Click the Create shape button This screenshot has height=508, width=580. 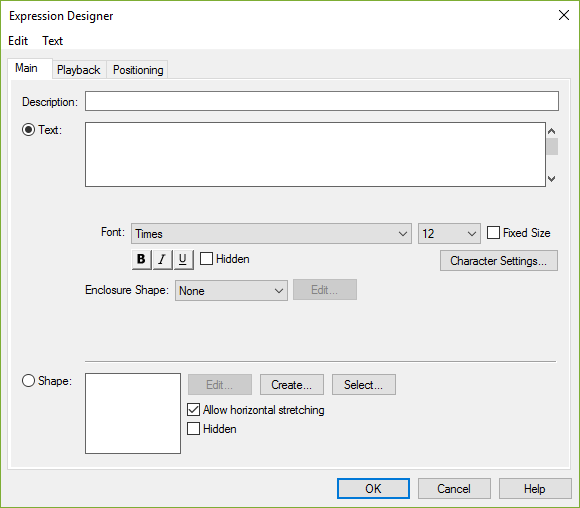tap(291, 384)
